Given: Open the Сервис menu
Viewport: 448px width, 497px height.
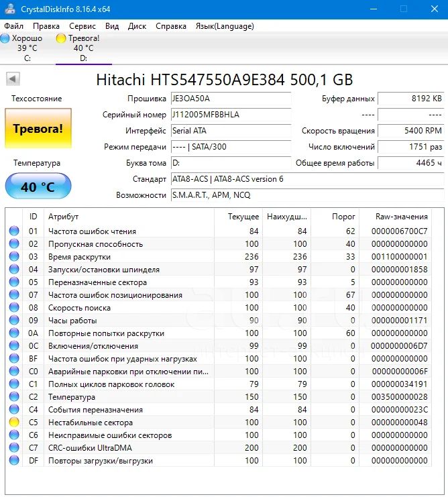Looking at the screenshot, I should tap(82, 26).
